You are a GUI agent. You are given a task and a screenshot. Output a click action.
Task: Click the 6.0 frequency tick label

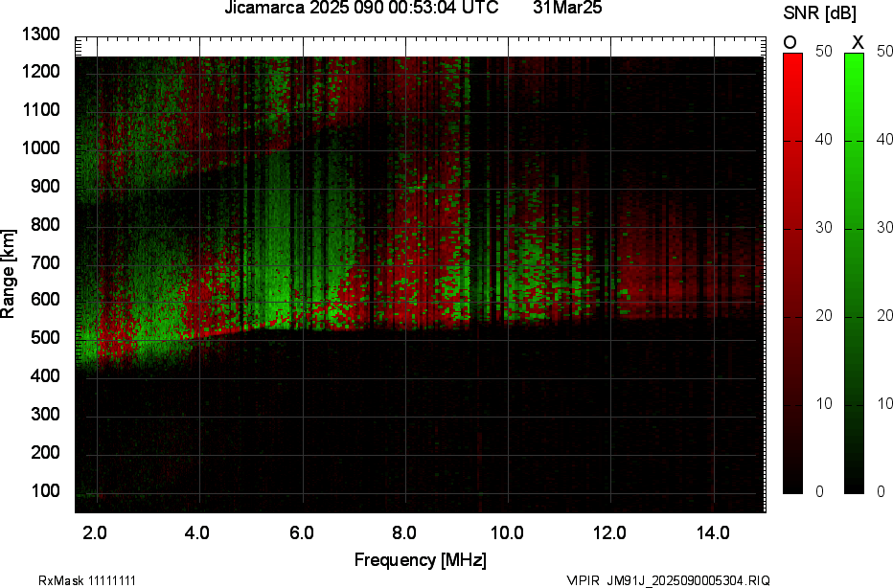(x=301, y=532)
